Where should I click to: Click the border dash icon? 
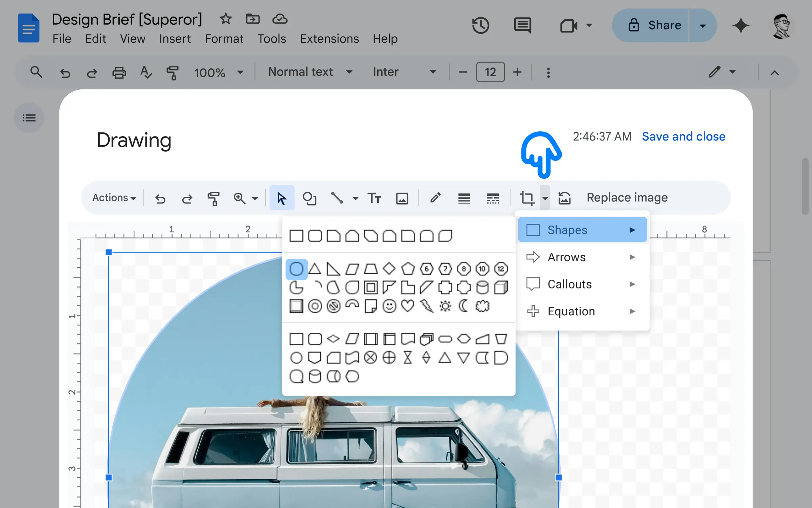(x=493, y=198)
